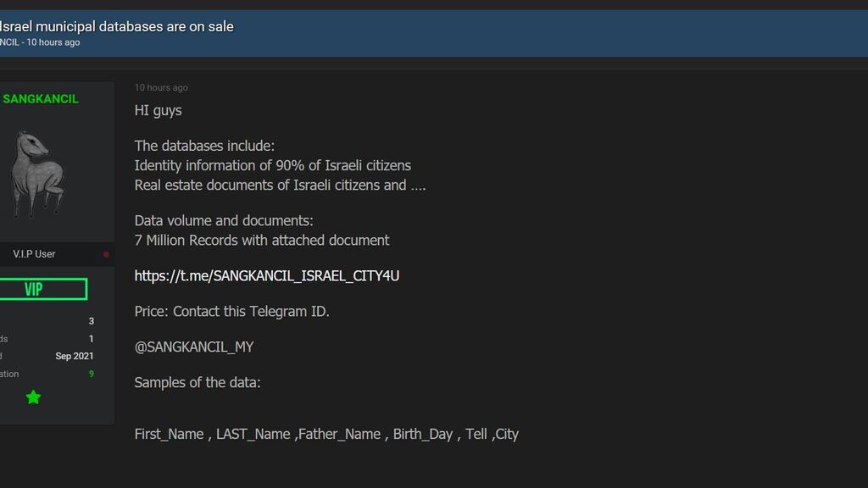Click the '7 Million Records' line
This screenshot has width=868, height=488.
pyautogui.click(x=262, y=241)
